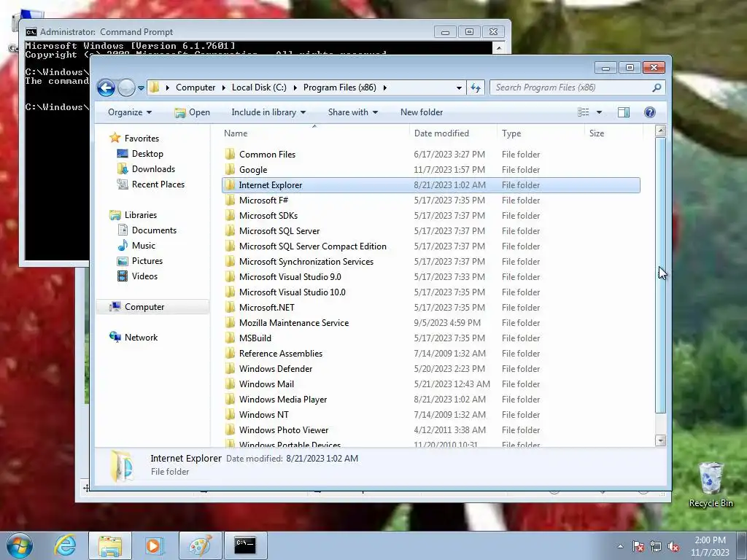Select the Reference Assemblies folder
747x560 pixels.
(x=281, y=354)
